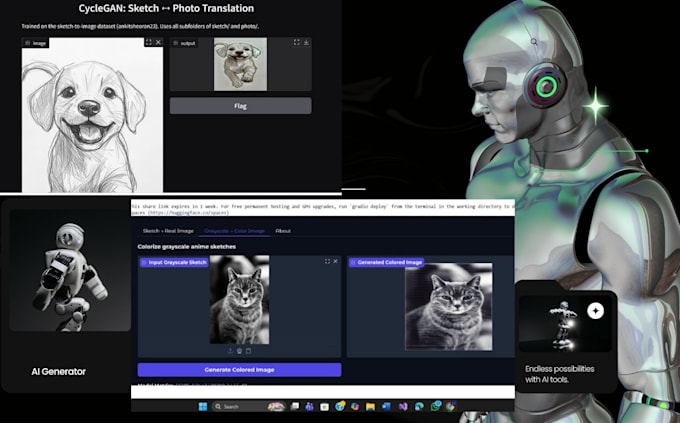Switch to the Grayscale → Color Image tab
This screenshot has width=680, height=423.
[234, 231]
